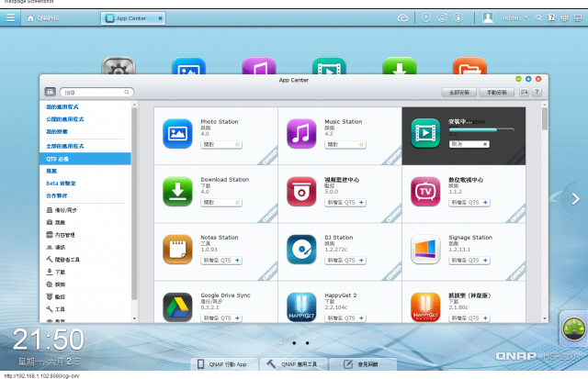
Task: Close the App Center taskbar tab
Action: [x=160, y=18]
